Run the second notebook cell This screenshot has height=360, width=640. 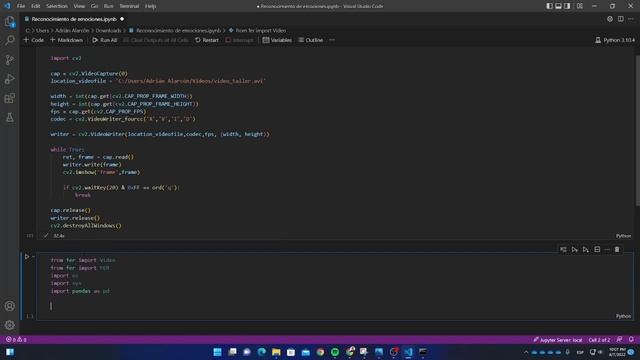pos(27,257)
